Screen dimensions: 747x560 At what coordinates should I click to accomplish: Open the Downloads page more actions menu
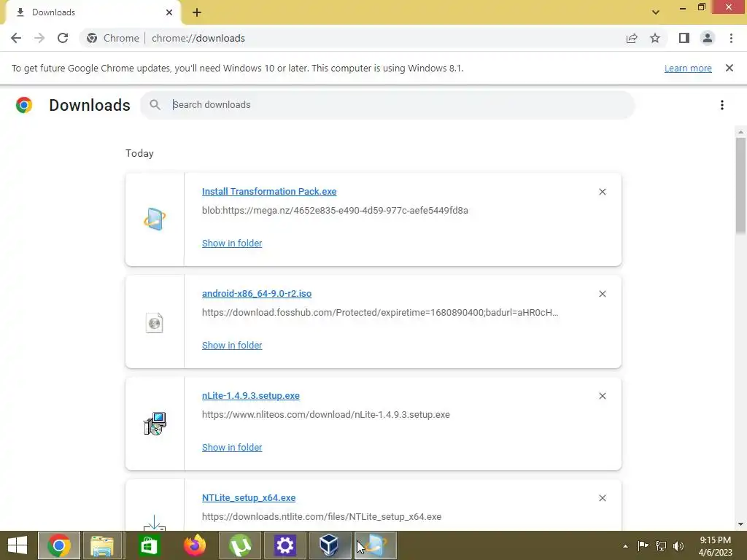pos(722,105)
